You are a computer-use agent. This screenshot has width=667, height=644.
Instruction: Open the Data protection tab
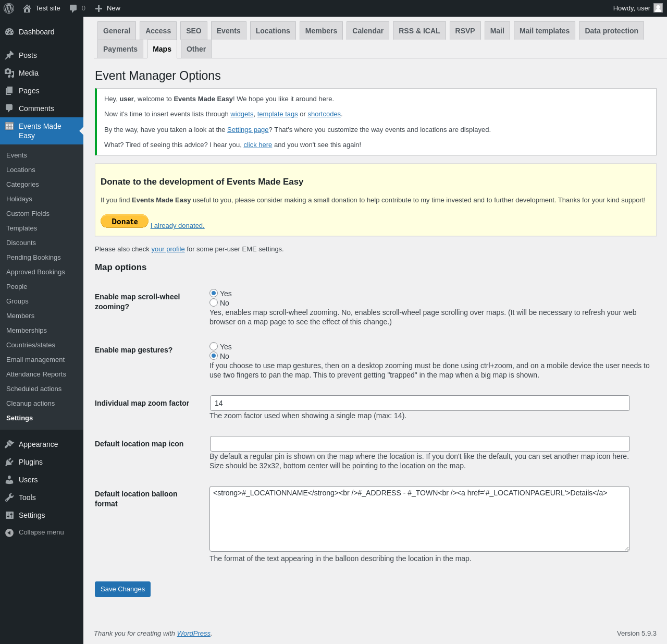[x=611, y=31]
